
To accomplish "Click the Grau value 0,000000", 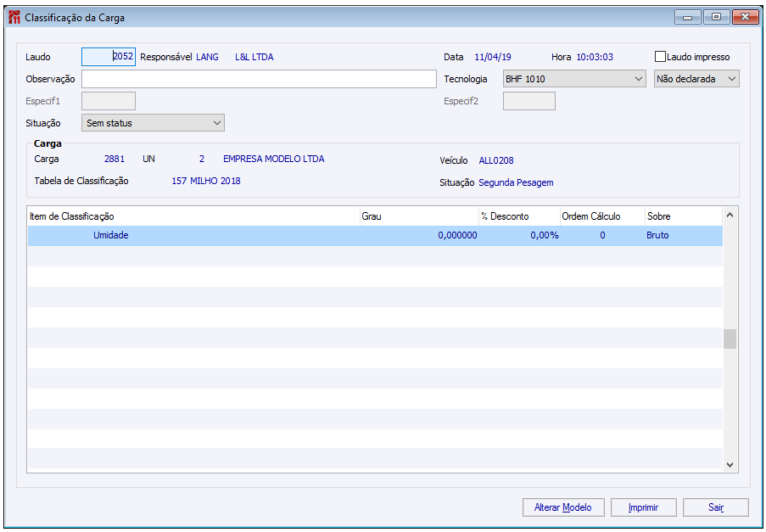I will pos(457,236).
